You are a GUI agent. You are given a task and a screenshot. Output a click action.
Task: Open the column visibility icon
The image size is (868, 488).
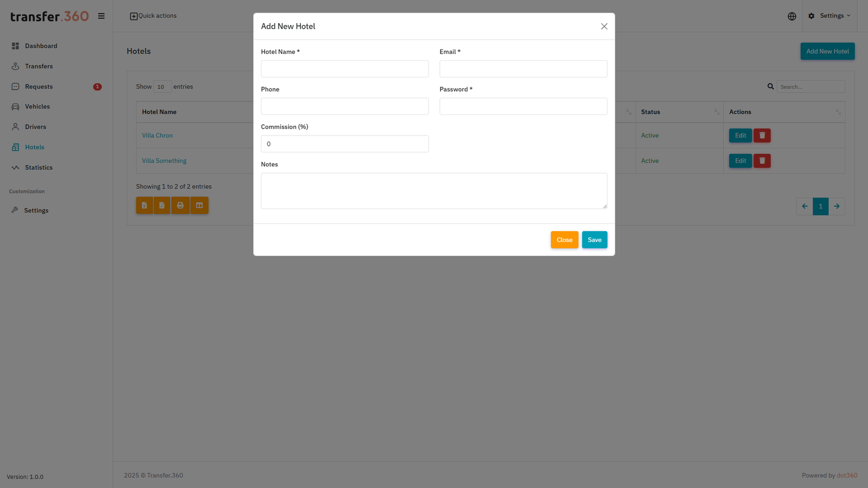coord(199,205)
